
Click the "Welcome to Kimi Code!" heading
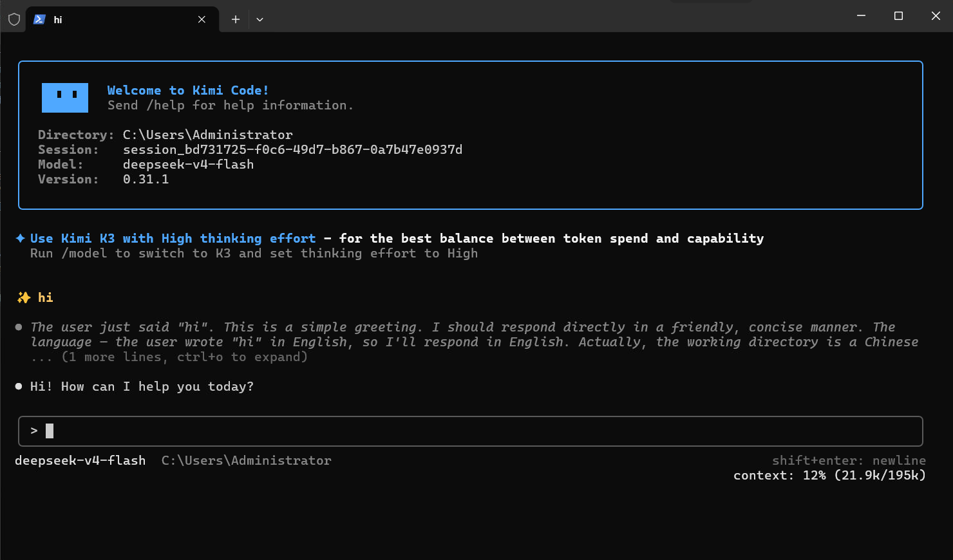[x=188, y=90]
